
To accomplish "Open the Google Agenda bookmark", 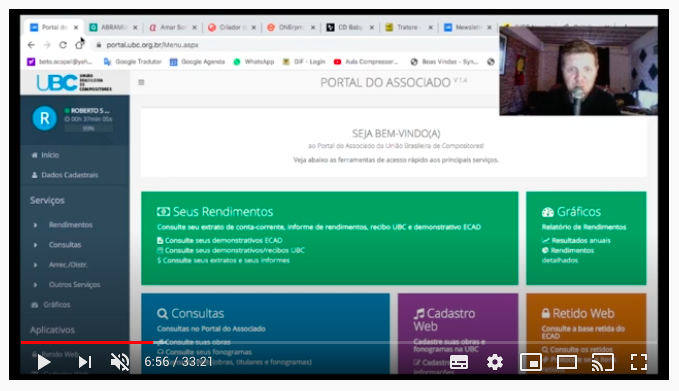I will tap(197, 62).
